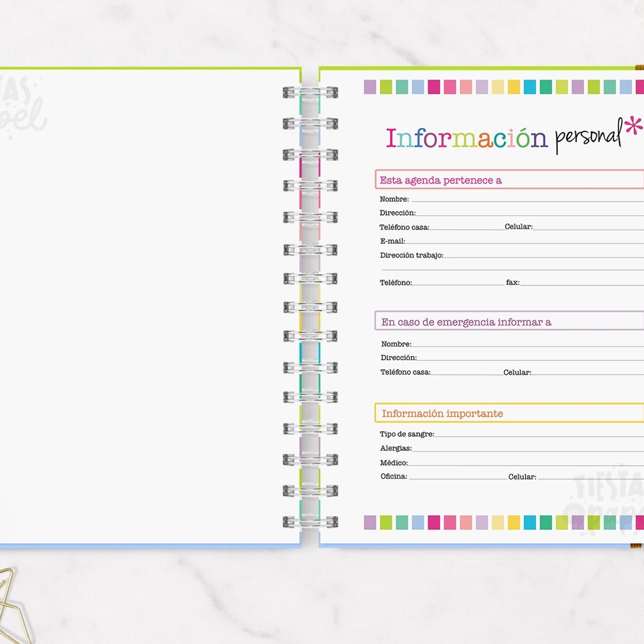Click the "Dirección trabajo" line field

(542, 255)
